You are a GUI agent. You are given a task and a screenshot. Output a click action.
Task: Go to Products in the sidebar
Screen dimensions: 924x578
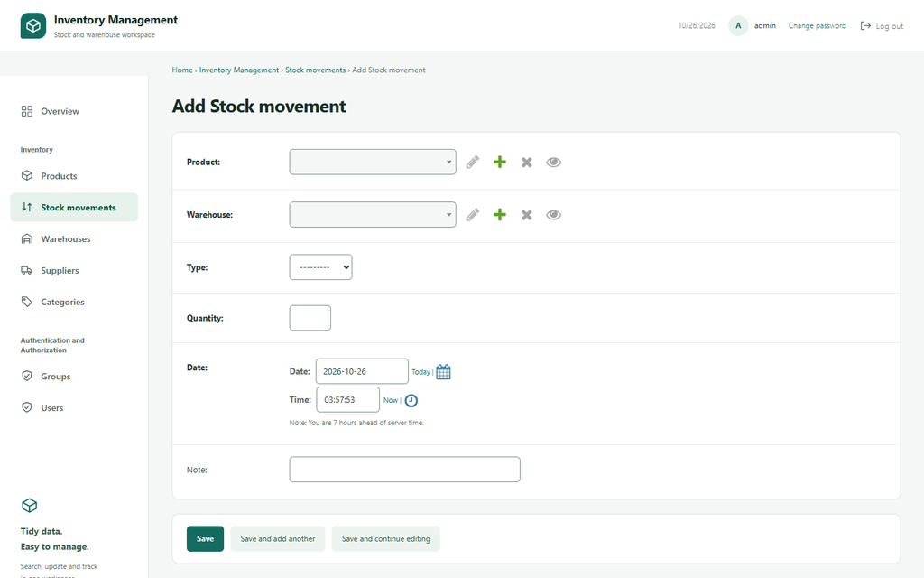point(74,176)
